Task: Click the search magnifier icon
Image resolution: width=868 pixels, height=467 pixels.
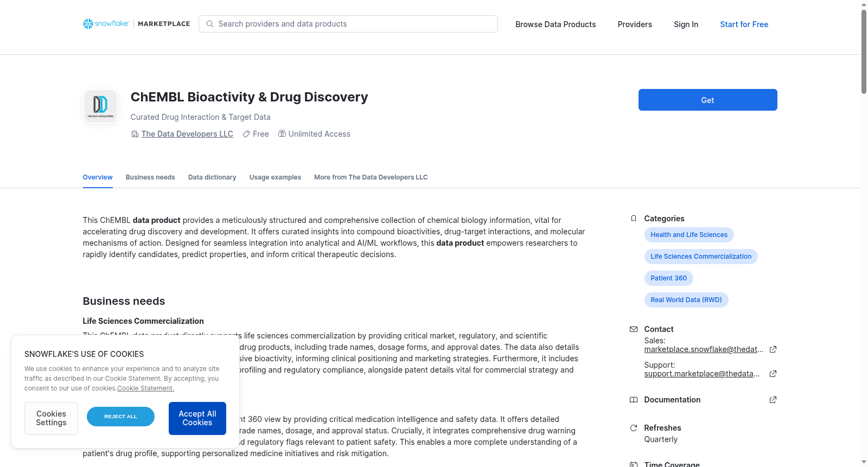Action: tap(210, 24)
